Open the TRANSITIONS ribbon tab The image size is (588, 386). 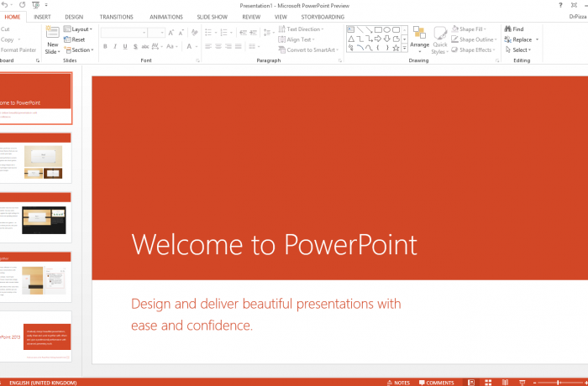coord(116,17)
